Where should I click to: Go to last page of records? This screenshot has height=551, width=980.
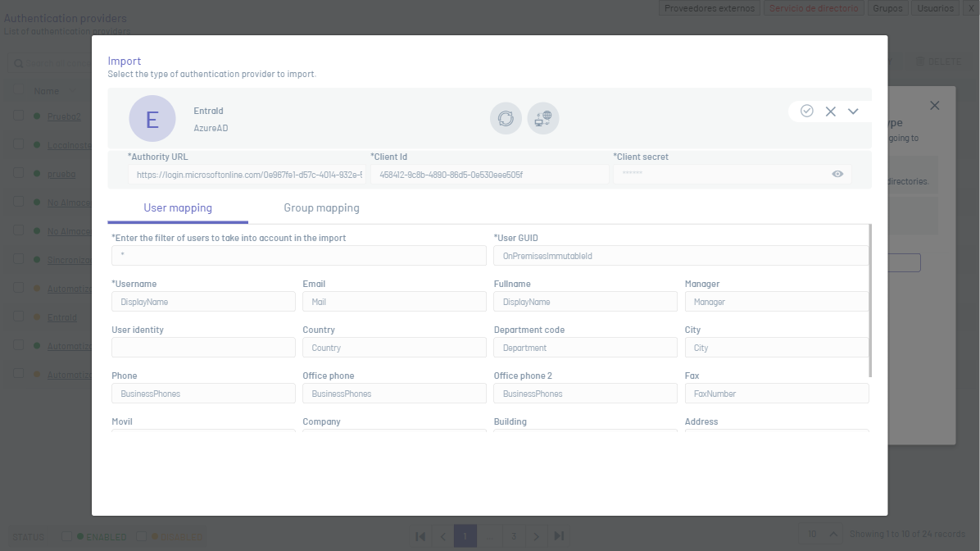click(x=559, y=536)
